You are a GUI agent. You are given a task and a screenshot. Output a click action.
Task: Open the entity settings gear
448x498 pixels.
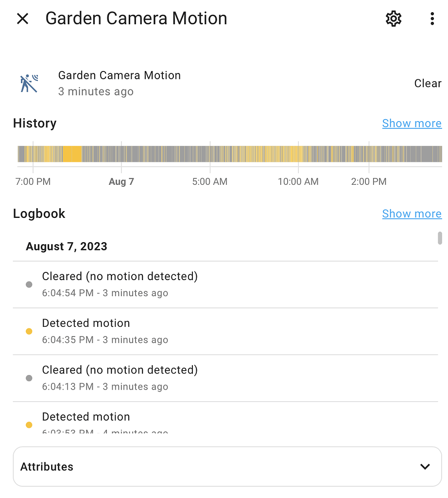pyautogui.click(x=393, y=18)
